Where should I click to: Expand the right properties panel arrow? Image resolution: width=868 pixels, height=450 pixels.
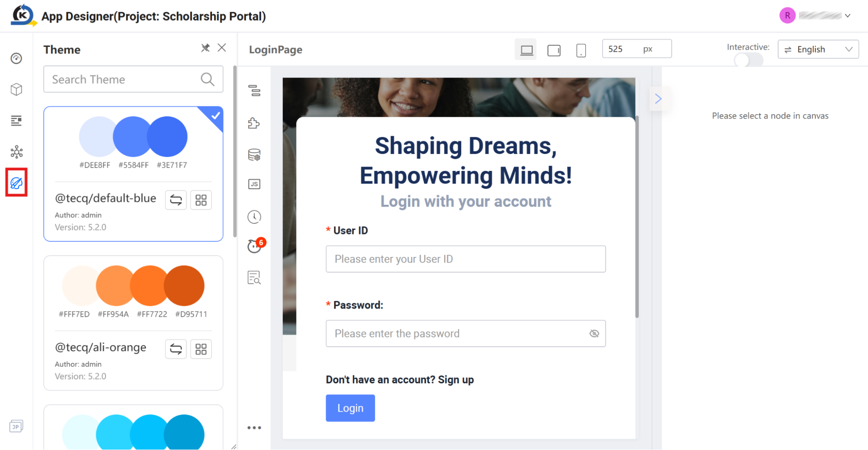(658, 99)
